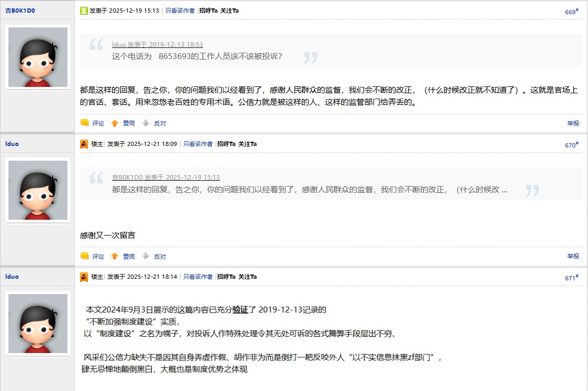Click the gray downvote arrow in post 670
The width and height of the screenshot is (588, 391).
[x=146, y=257]
